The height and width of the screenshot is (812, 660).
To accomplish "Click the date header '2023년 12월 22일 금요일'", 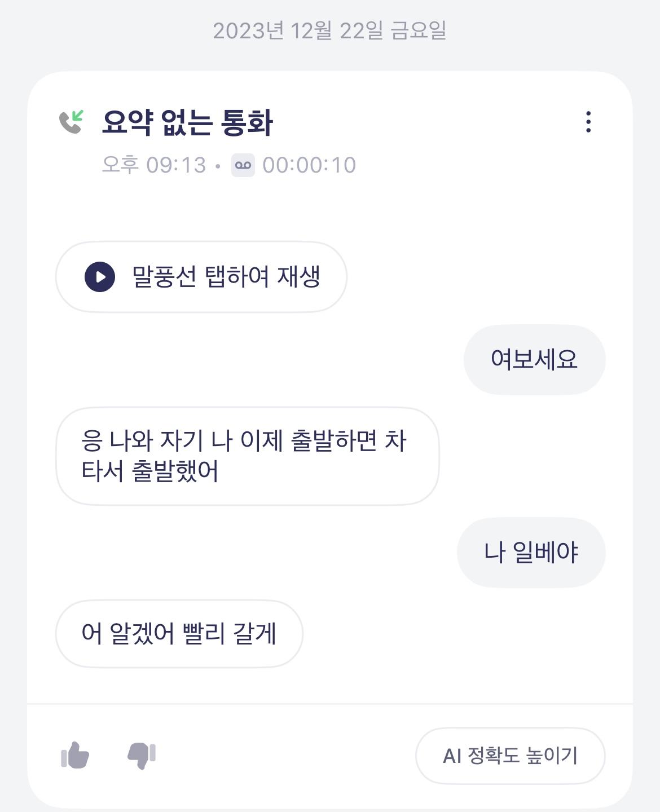I will click(329, 30).
